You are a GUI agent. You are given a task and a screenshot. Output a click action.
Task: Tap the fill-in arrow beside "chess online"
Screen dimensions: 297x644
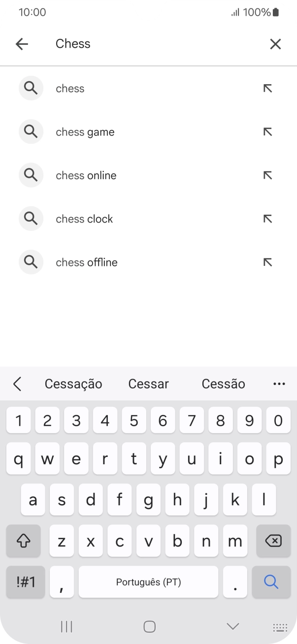pos(266,175)
